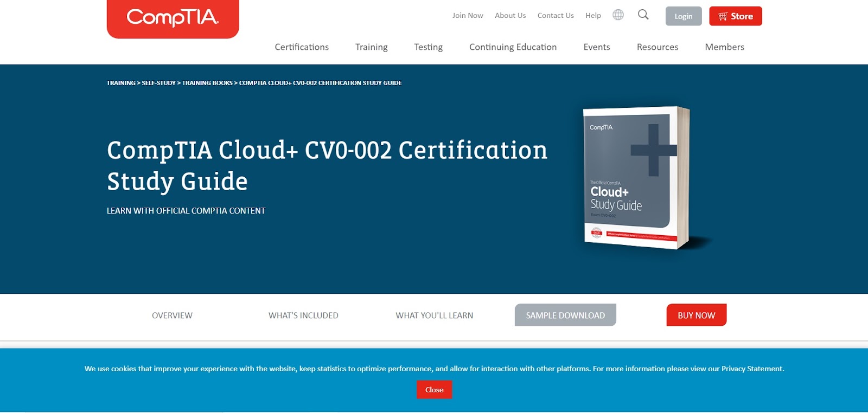Open the About Us link

coord(510,16)
